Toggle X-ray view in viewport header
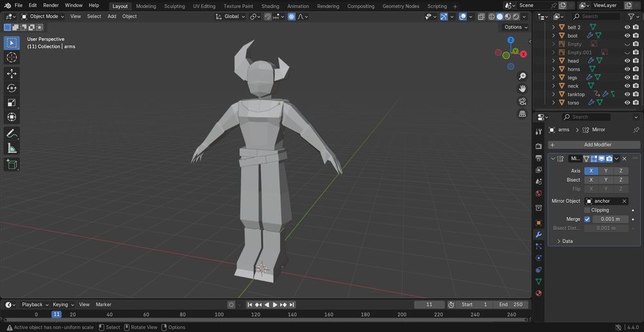 482,17
